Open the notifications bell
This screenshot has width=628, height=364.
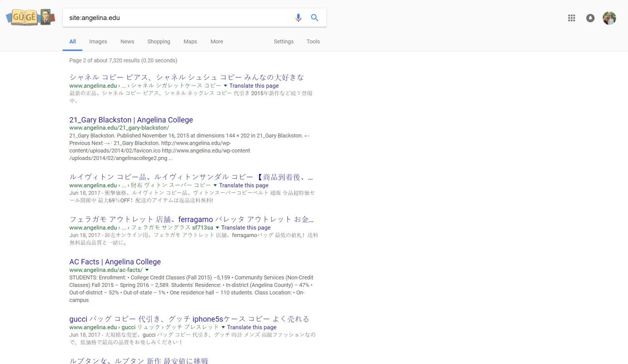[590, 18]
